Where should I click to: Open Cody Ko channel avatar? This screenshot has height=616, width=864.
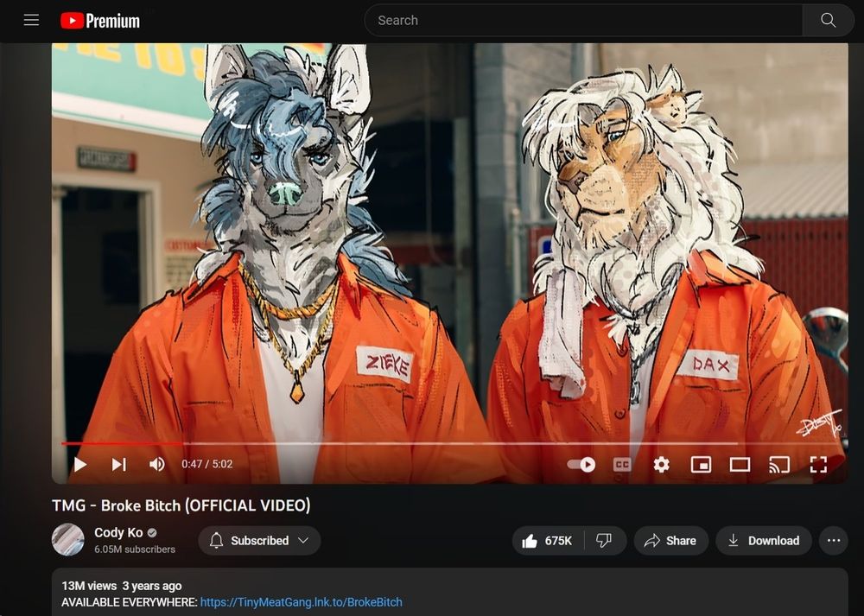point(67,539)
